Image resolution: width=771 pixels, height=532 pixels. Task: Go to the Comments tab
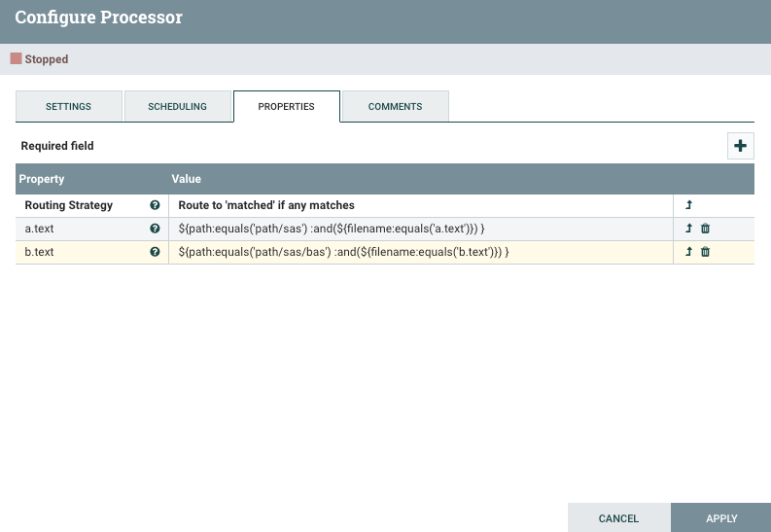tap(395, 106)
